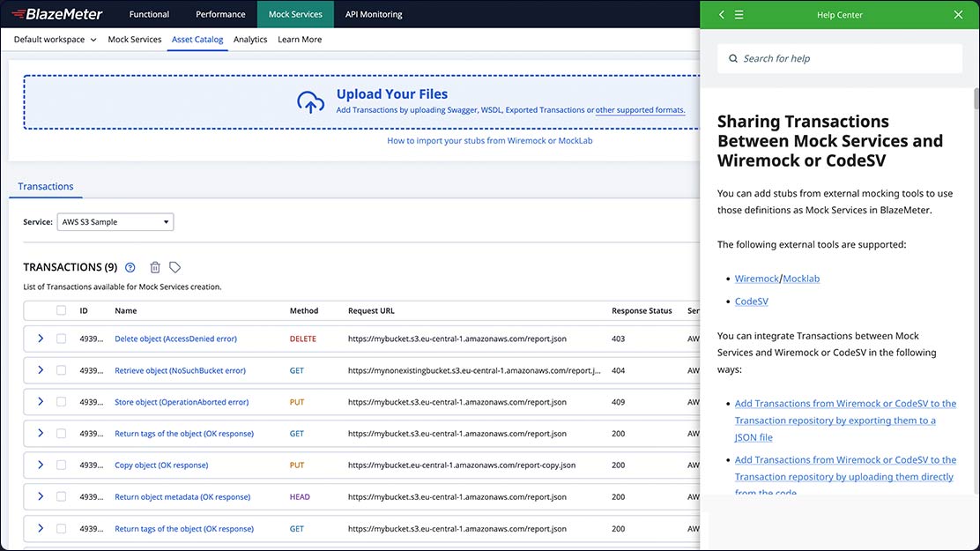Check the box for Return object metadata row
The width and height of the screenshot is (980, 551).
pyautogui.click(x=62, y=496)
